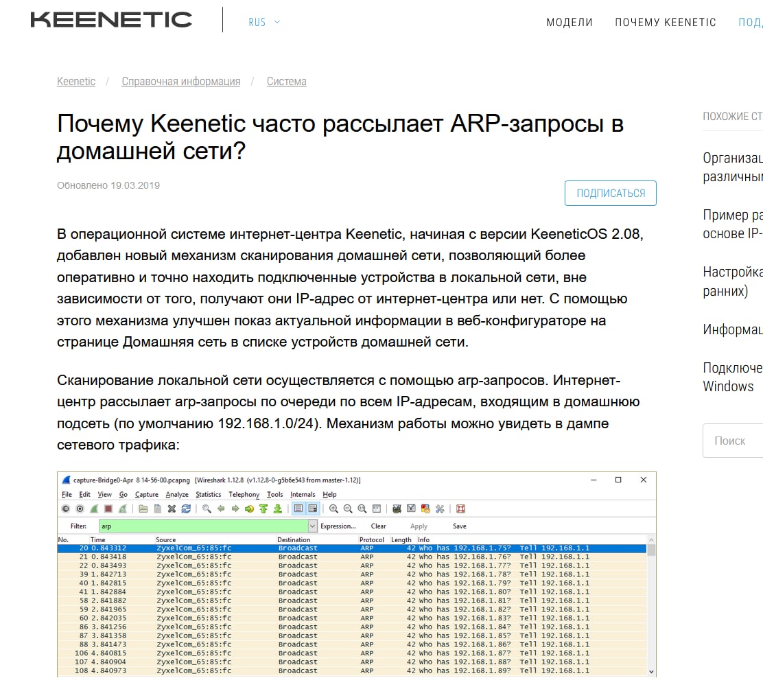Click the find packet magnifier icon
The width and height of the screenshot is (763, 700).
click(x=207, y=509)
